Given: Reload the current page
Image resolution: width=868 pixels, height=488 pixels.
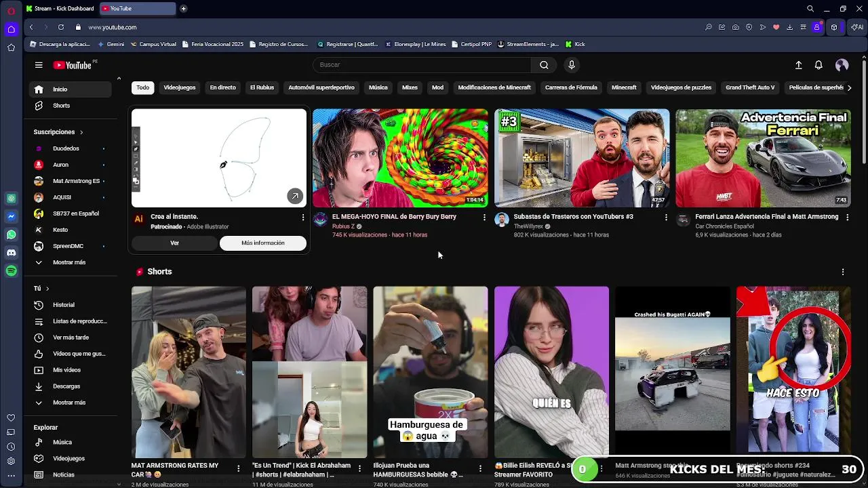Looking at the screenshot, I should (x=61, y=27).
